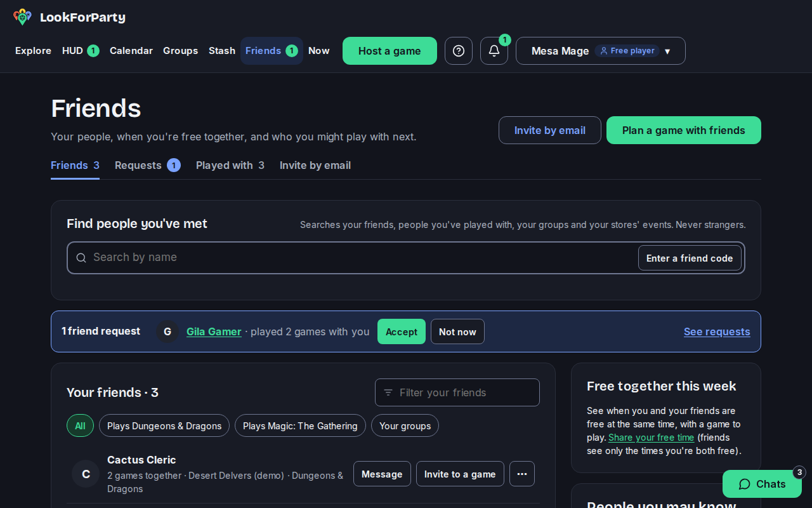
Task: Open the help question mark icon
Action: point(459,51)
